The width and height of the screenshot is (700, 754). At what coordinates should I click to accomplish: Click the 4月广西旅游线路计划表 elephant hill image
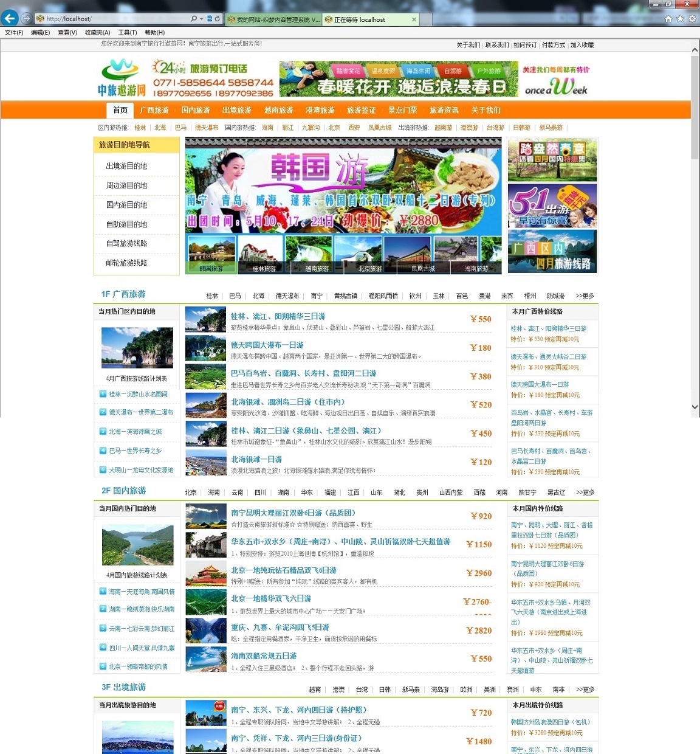tap(137, 348)
